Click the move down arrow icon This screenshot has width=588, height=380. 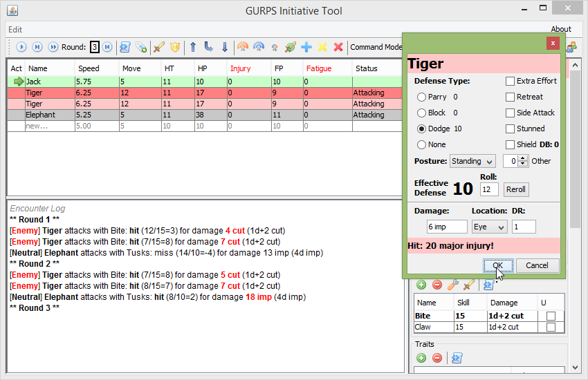[x=225, y=47]
